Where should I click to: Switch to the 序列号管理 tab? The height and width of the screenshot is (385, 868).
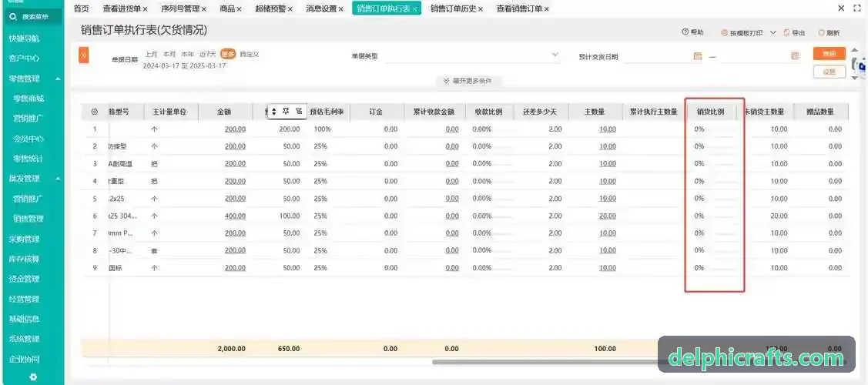(180, 8)
